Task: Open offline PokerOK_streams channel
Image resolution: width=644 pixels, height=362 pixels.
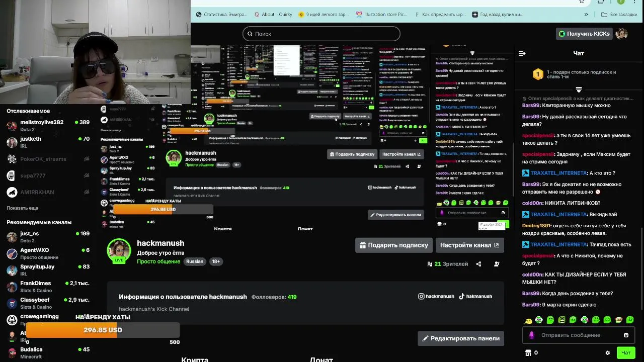Action: (x=48, y=159)
